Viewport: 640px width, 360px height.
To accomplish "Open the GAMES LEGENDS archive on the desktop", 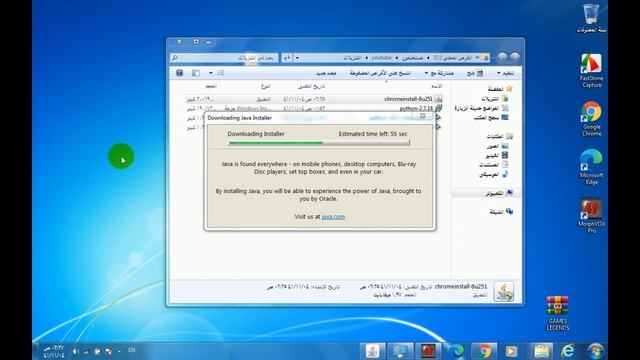I will coord(557,313).
